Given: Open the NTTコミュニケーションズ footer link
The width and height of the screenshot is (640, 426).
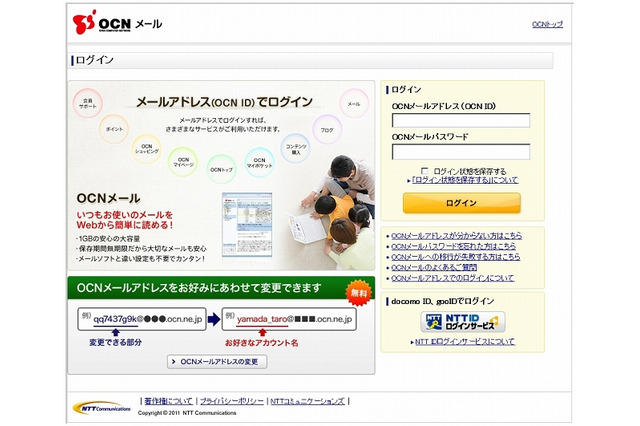Looking at the screenshot, I should point(308,401).
